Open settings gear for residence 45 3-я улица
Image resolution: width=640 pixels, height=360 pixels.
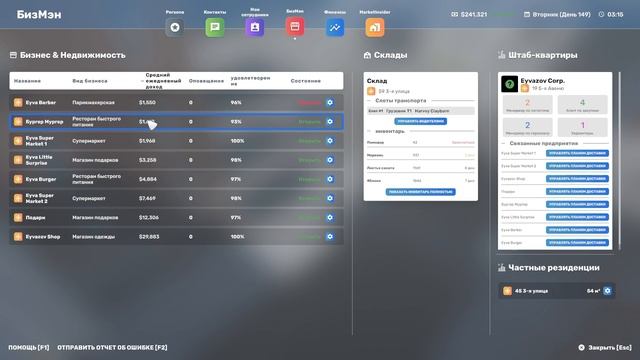pyautogui.click(x=607, y=291)
